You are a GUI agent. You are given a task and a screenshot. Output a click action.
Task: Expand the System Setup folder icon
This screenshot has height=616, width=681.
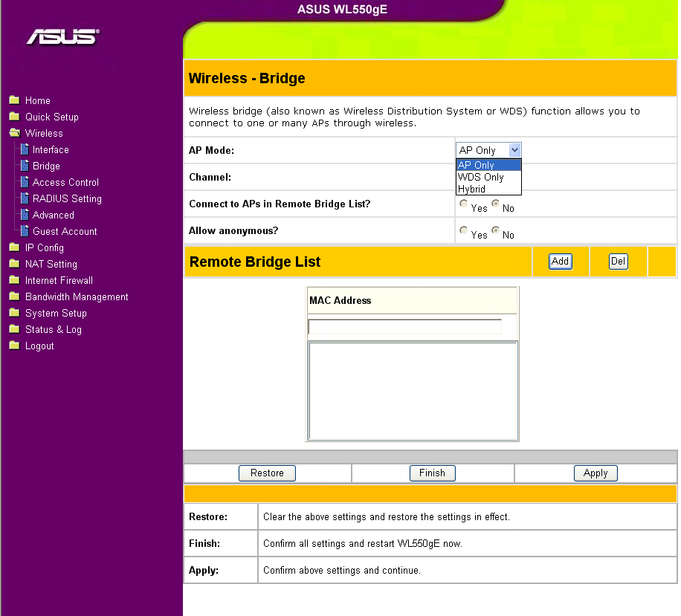click(x=14, y=313)
